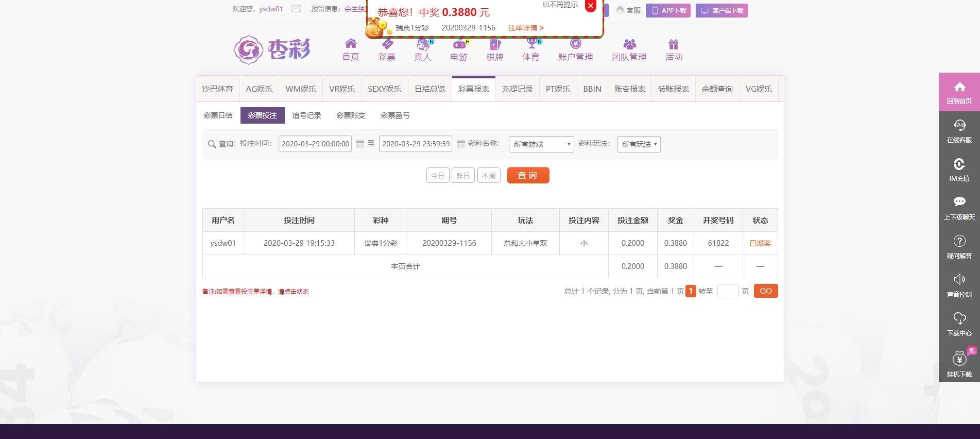Click the issue number 20200329-1156 cell
Viewport: 980px width, 439px height.
pos(449,243)
